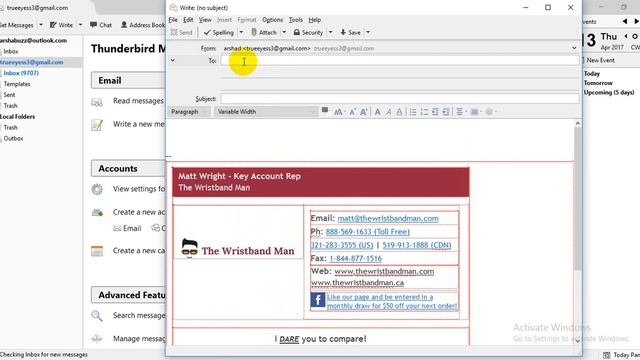
Task: Open the text alignment icon menu
Action: (x=461, y=112)
